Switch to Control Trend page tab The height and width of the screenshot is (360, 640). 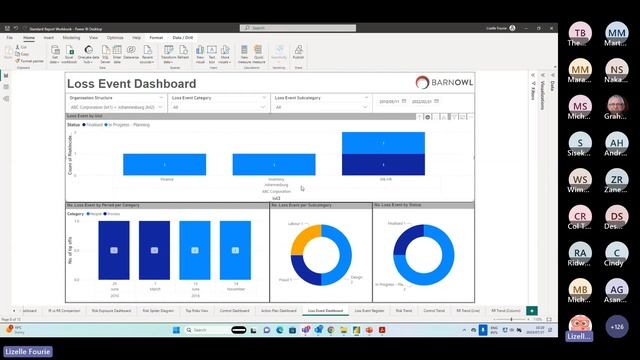[434, 311]
